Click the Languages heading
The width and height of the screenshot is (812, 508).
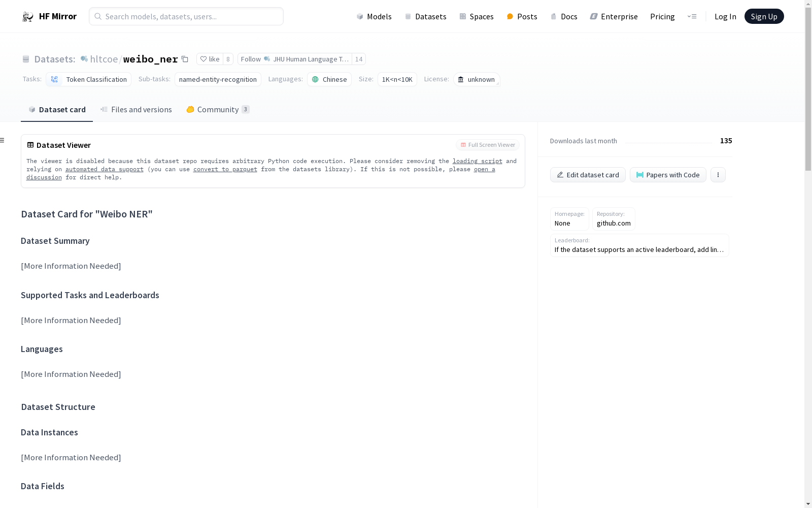tap(42, 349)
